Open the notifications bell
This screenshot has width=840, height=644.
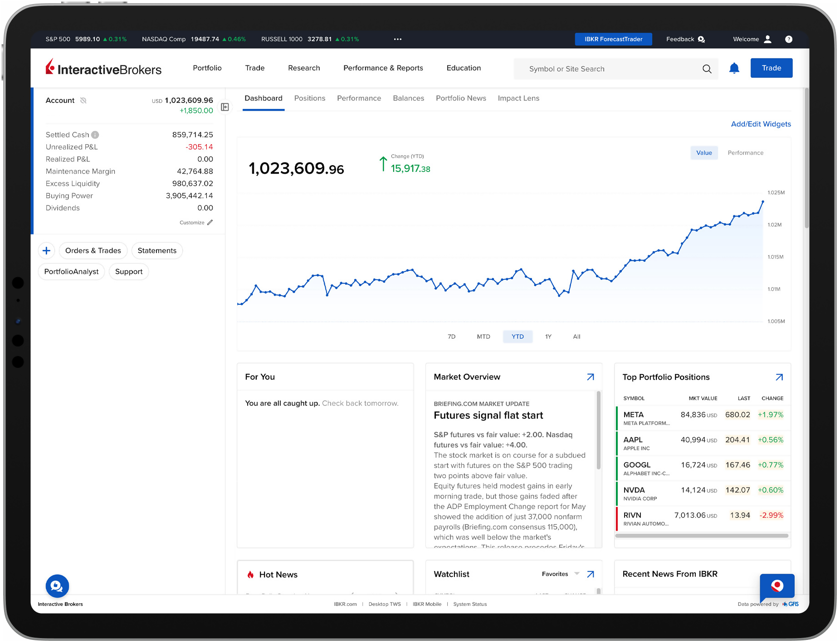pyautogui.click(x=734, y=68)
